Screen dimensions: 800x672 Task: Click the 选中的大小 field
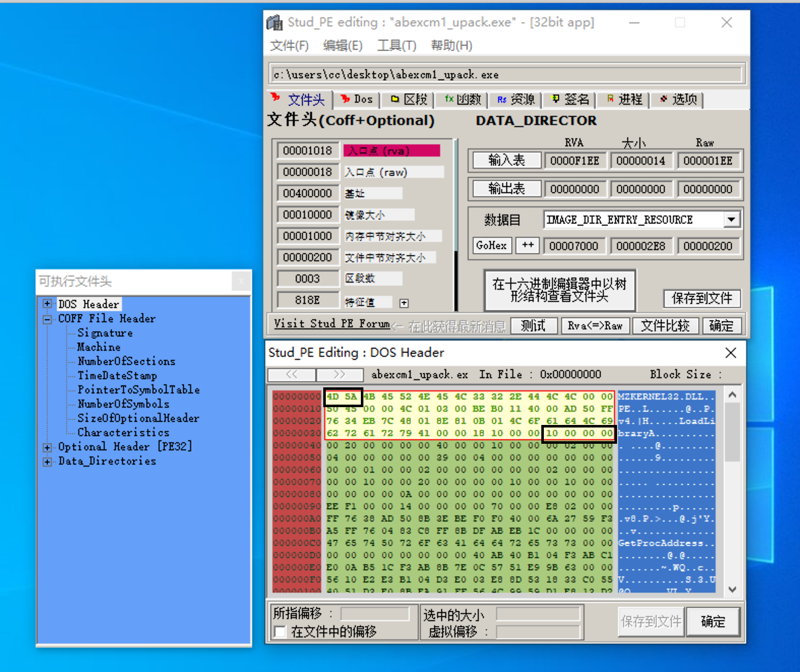point(538,614)
